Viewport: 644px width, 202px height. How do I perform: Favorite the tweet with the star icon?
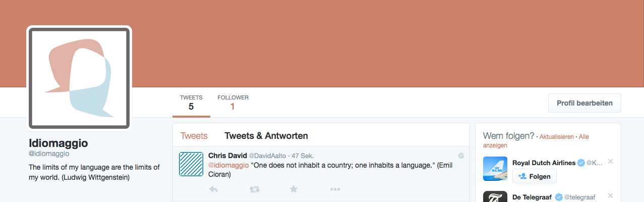[294, 189]
